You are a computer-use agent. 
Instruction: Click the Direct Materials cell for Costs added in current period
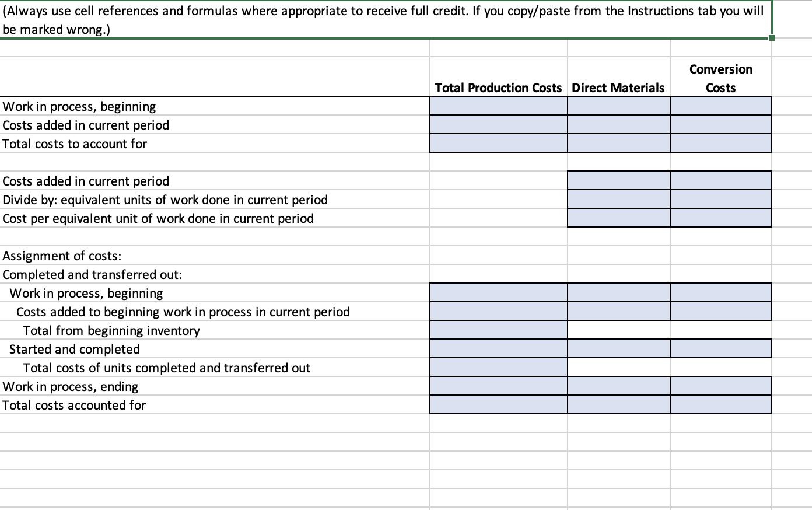(x=618, y=124)
